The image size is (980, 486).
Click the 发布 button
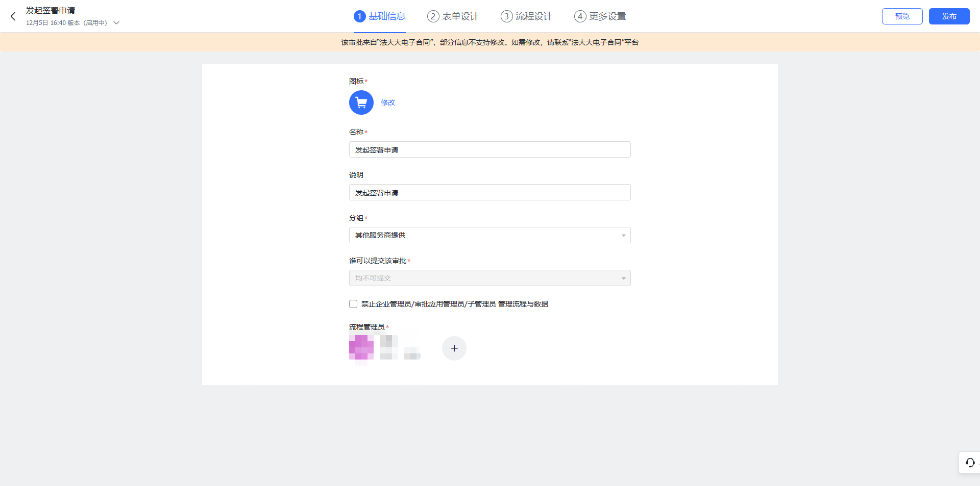point(949,16)
